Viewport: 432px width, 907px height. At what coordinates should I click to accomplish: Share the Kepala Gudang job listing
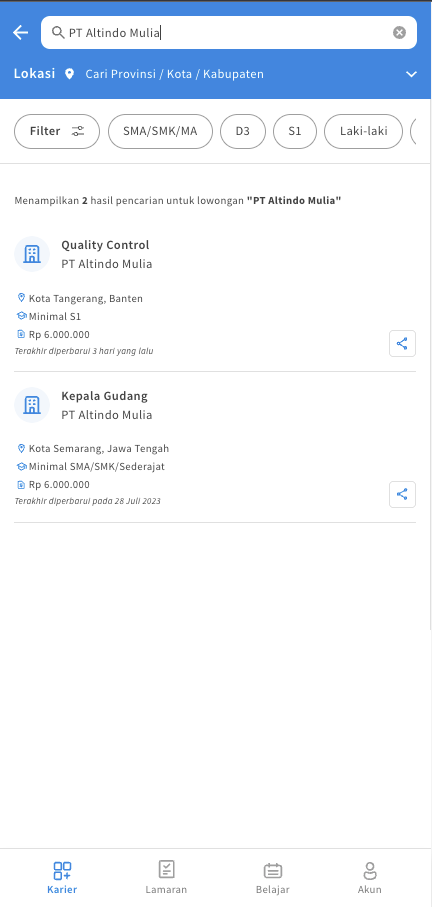click(402, 495)
